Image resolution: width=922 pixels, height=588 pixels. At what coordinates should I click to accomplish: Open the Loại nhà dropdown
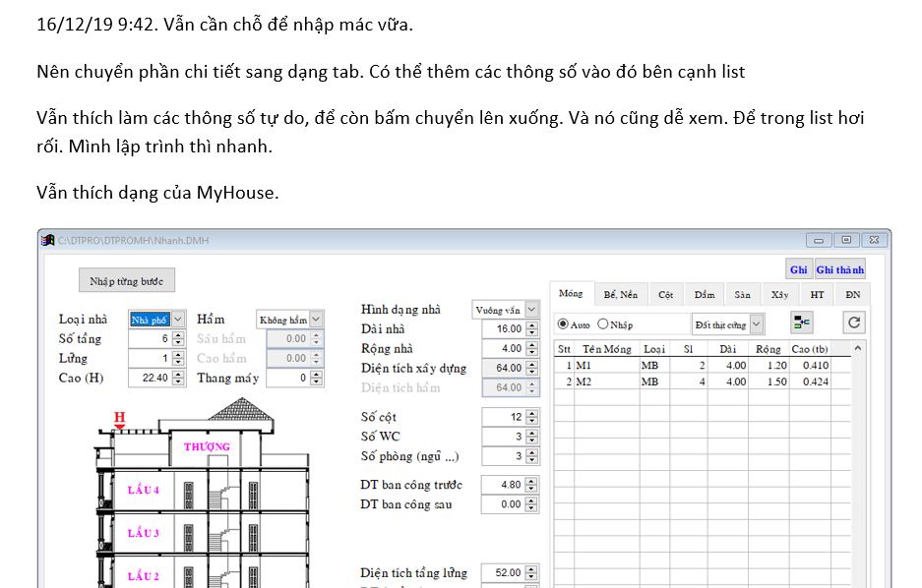coord(177,320)
